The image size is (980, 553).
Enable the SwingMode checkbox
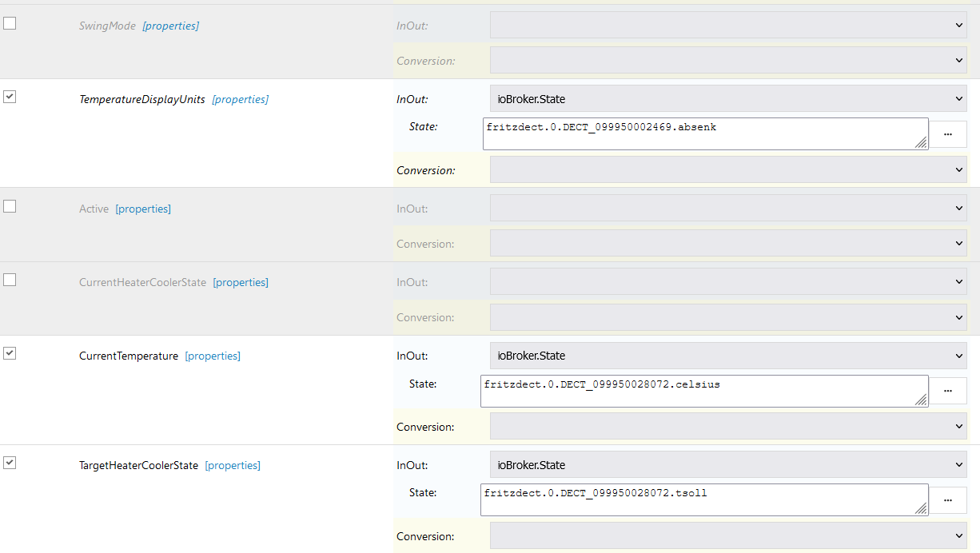10,23
